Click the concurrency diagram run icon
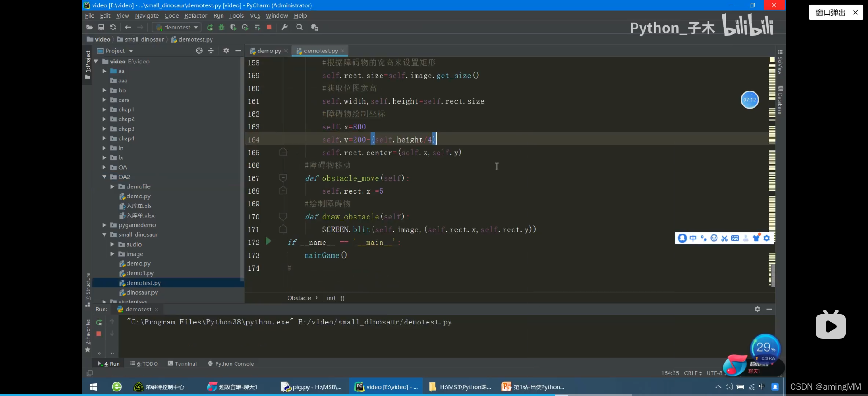The image size is (868, 396). point(257,27)
